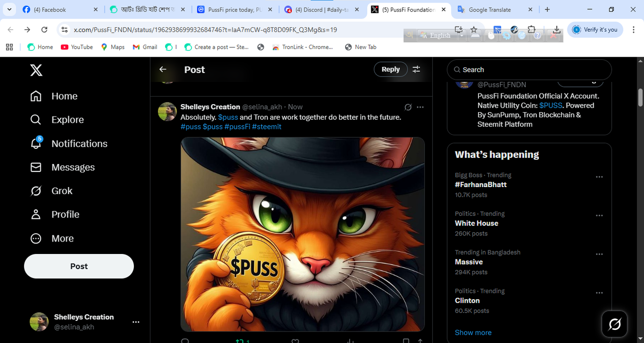Open more options for Clinton trend
Image resolution: width=644 pixels, height=343 pixels.
click(x=599, y=293)
